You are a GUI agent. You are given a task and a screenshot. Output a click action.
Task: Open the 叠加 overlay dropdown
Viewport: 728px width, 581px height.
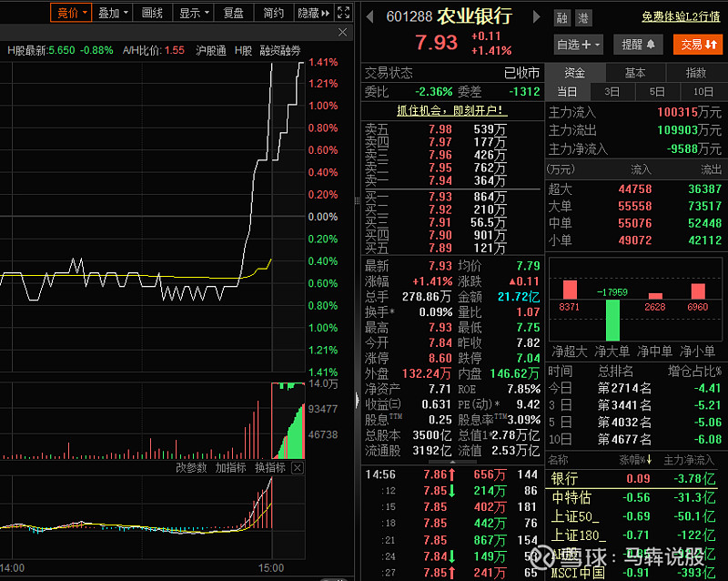tap(112, 13)
